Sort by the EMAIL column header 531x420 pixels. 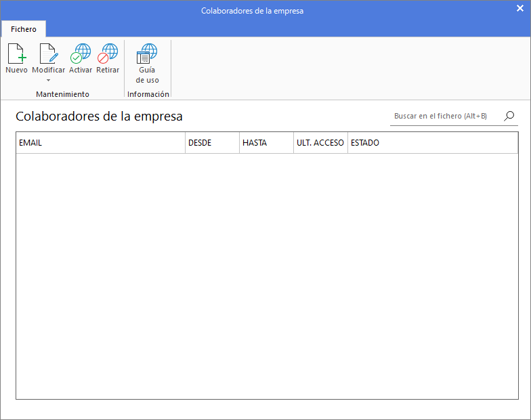tap(100, 142)
